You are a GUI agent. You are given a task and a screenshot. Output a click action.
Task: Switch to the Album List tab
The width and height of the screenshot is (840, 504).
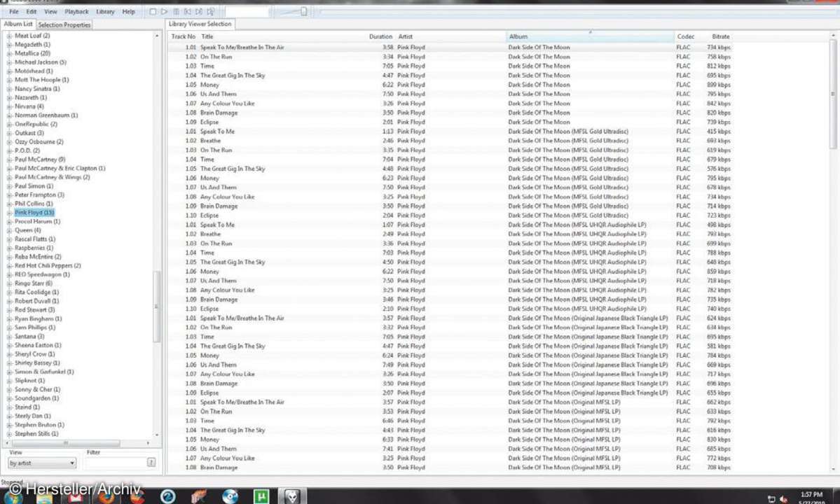point(18,24)
